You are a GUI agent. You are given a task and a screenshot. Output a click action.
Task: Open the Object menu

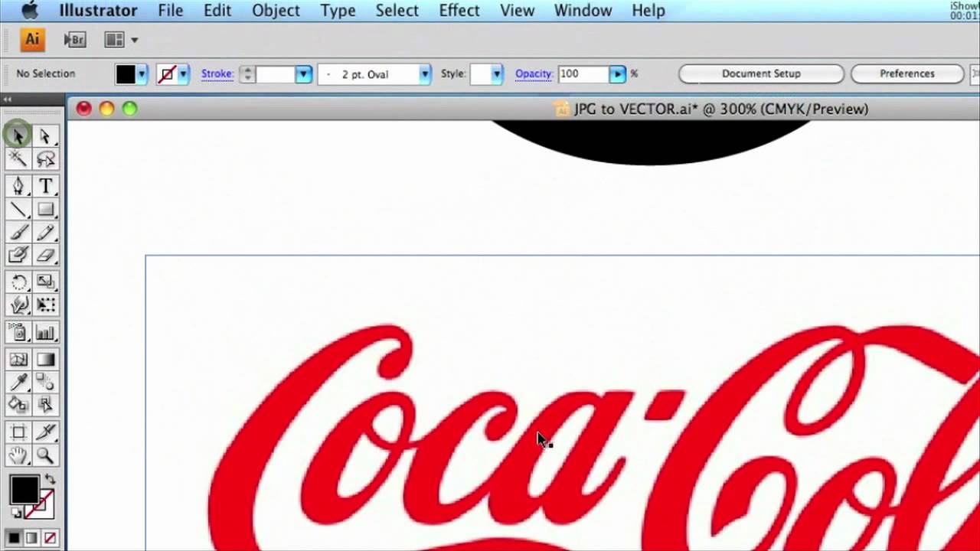coord(276,10)
